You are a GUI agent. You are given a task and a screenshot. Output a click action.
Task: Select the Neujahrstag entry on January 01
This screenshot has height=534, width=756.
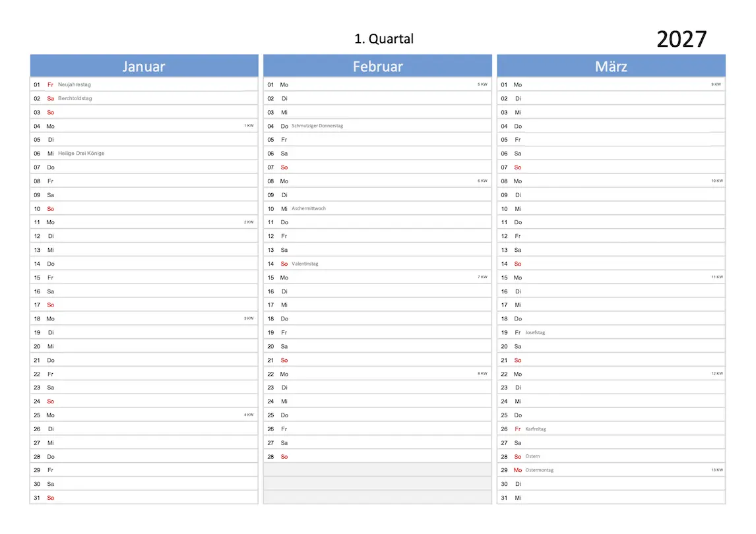(75, 84)
